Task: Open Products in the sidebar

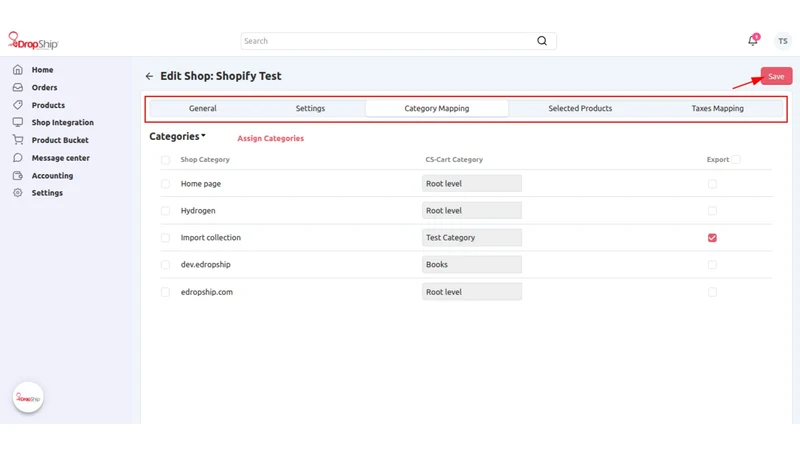Action: (48, 105)
